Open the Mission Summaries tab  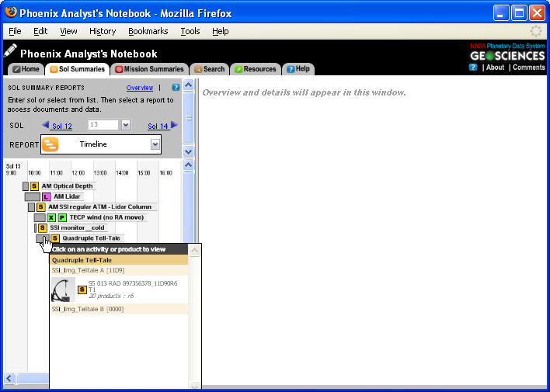[x=150, y=69]
